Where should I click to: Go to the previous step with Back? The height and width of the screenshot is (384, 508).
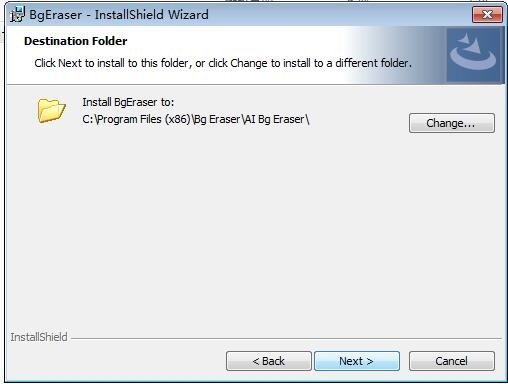click(x=269, y=361)
